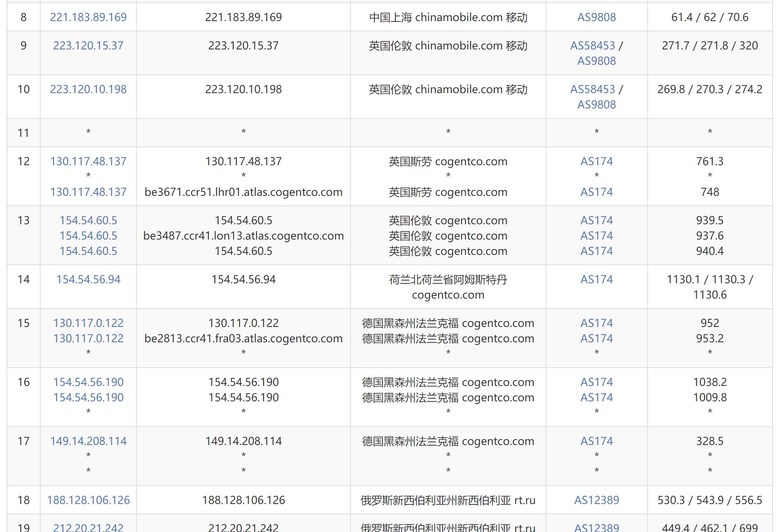Select latency text 1130.1 / 1130.3 / 1130.6
This screenshot has width=776, height=532.
point(710,287)
